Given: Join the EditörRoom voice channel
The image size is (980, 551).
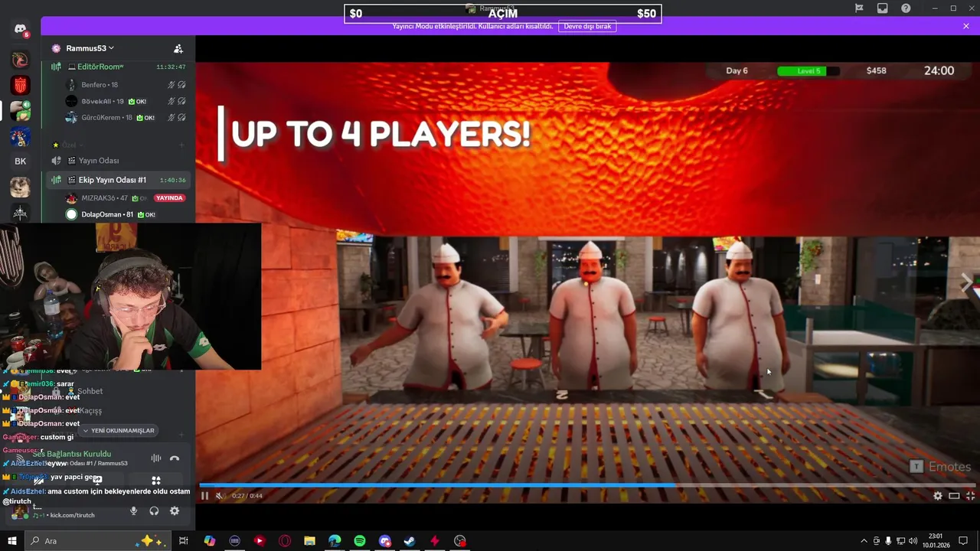Looking at the screenshot, I should point(119,67).
